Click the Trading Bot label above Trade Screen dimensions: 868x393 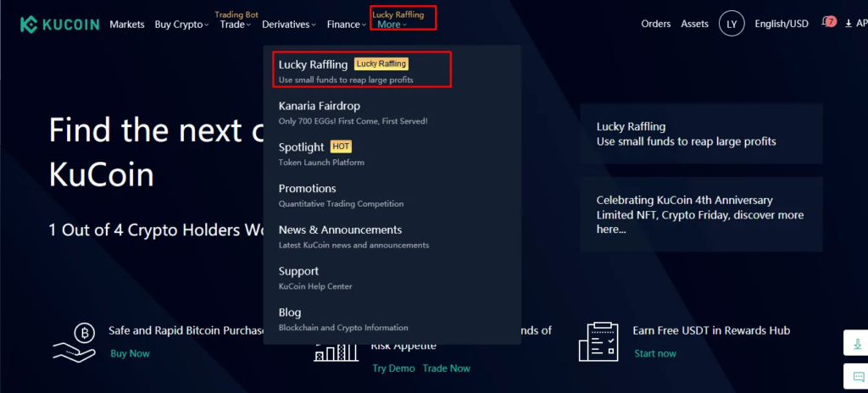click(236, 15)
